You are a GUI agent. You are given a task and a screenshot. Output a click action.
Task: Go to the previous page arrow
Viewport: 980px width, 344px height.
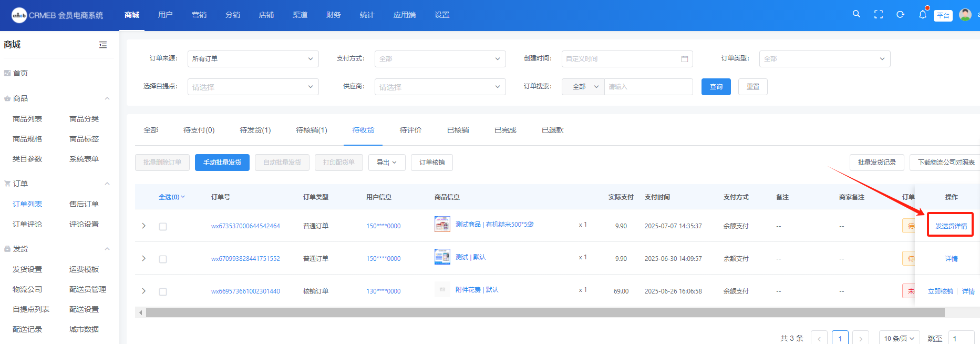(819, 338)
